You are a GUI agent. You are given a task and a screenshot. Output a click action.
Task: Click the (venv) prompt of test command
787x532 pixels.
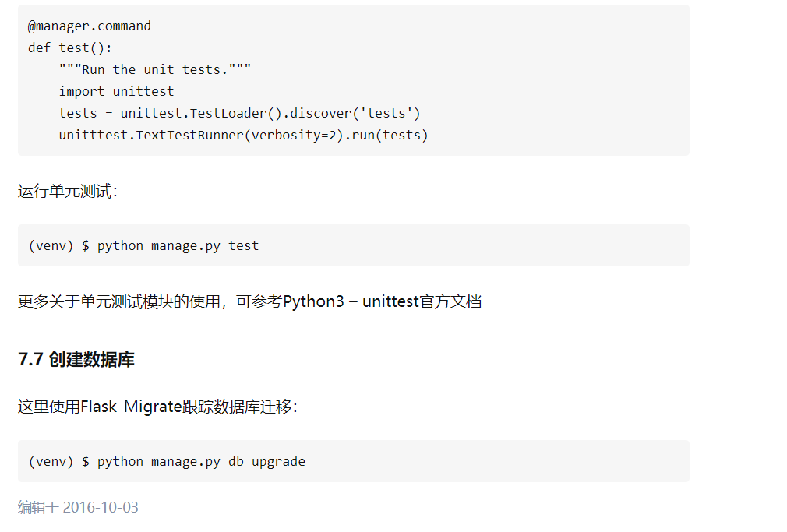coord(51,245)
